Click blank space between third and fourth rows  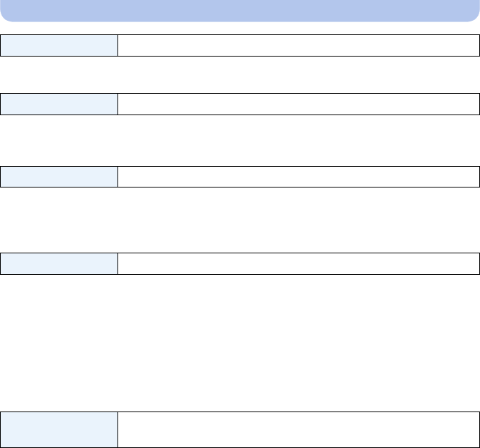point(240,220)
